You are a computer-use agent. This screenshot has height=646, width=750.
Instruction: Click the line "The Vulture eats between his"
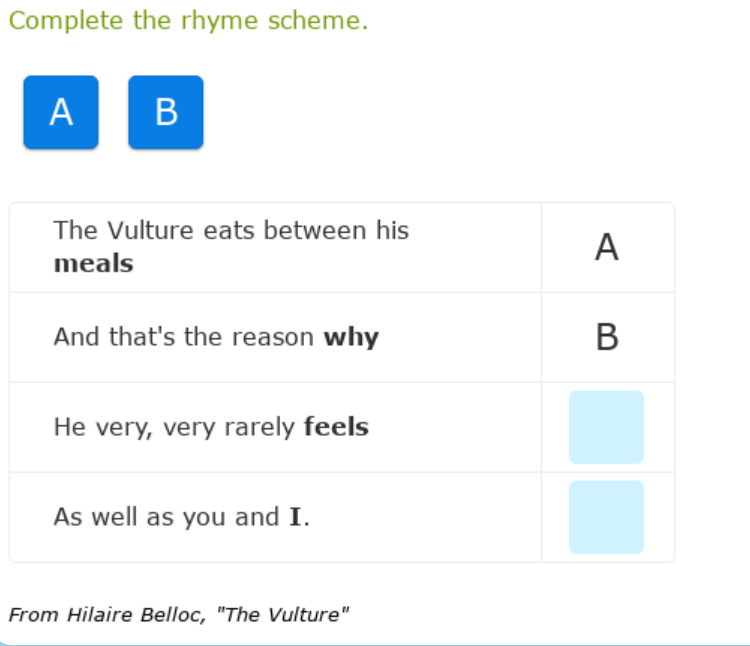tap(231, 231)
